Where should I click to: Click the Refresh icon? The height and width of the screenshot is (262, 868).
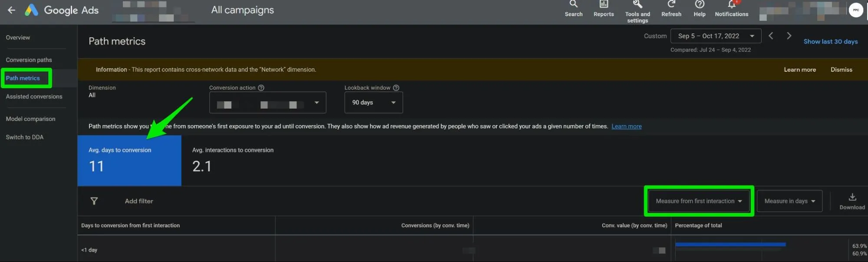[671, 4]
